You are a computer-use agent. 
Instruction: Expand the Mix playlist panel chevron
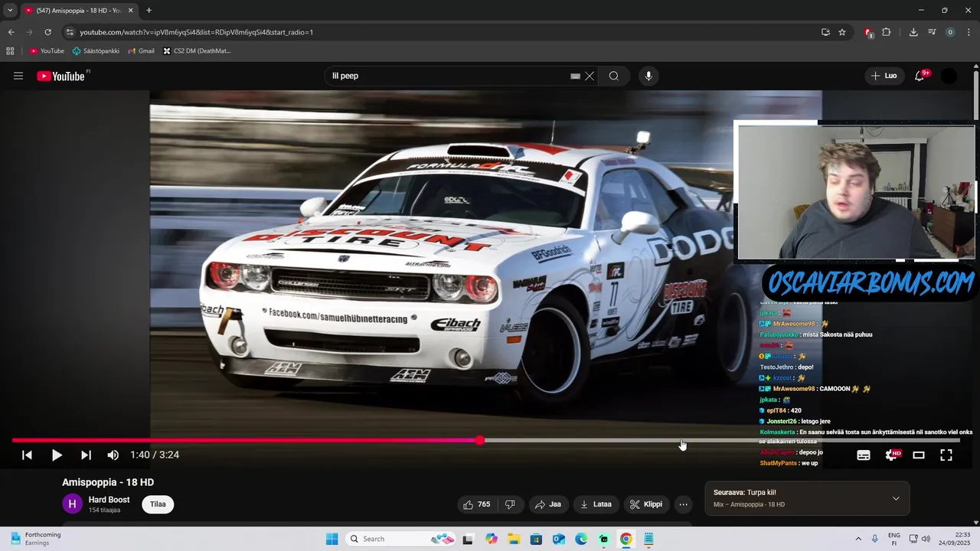(896, 498)
